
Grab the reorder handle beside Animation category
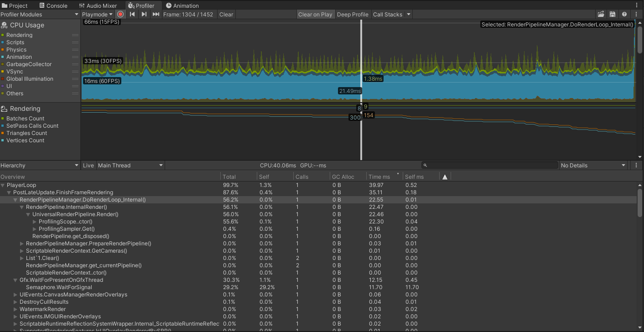75,57
